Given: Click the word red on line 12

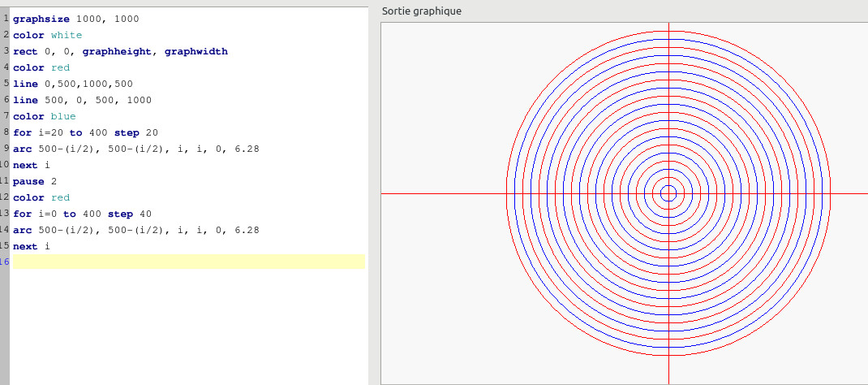Looking at the screenshot, I should coord(60,197).
